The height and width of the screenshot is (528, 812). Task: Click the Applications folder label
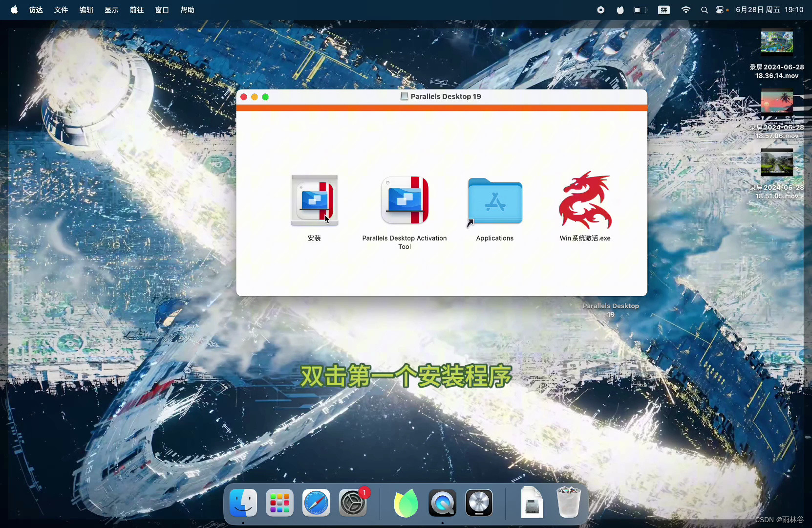(x=495, y=238)
